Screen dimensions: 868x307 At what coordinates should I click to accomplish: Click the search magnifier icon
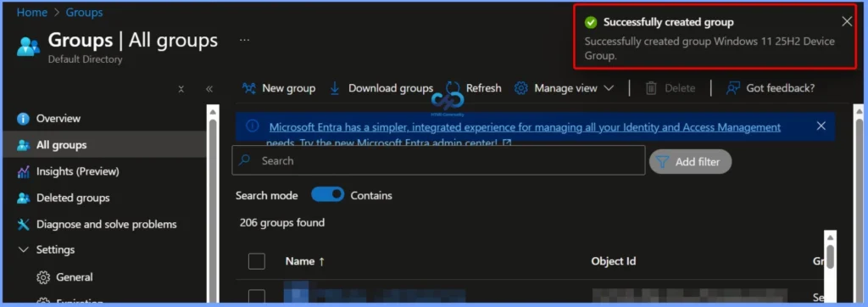pyautogui.click(x=244, y=160)
